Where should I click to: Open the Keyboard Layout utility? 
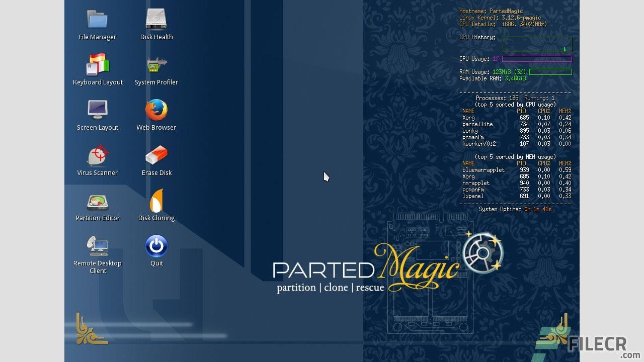(x=97, y=64)
